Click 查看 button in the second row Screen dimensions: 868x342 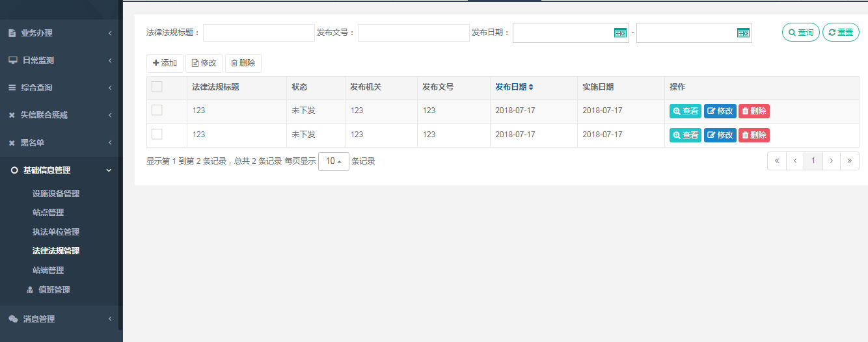(685, 135)
